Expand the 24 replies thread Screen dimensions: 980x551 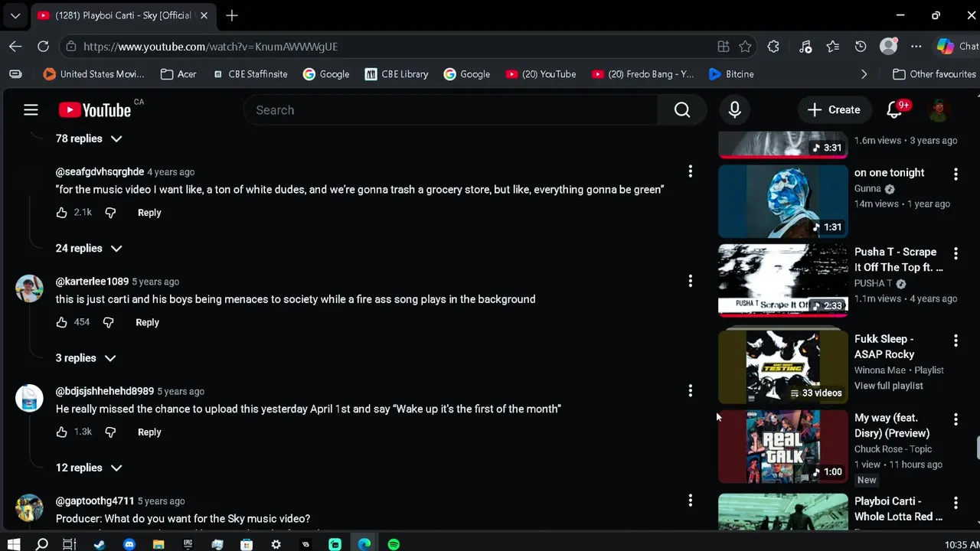click(89, 248)
